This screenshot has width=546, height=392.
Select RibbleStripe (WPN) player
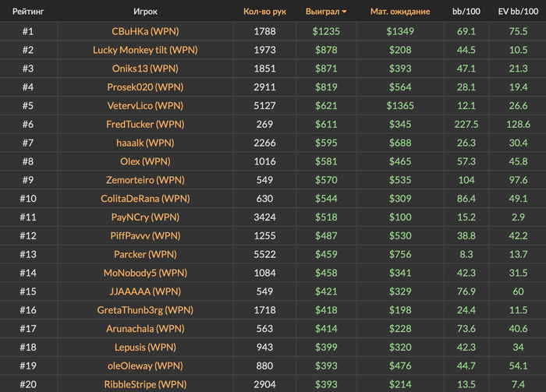point(145,384)
